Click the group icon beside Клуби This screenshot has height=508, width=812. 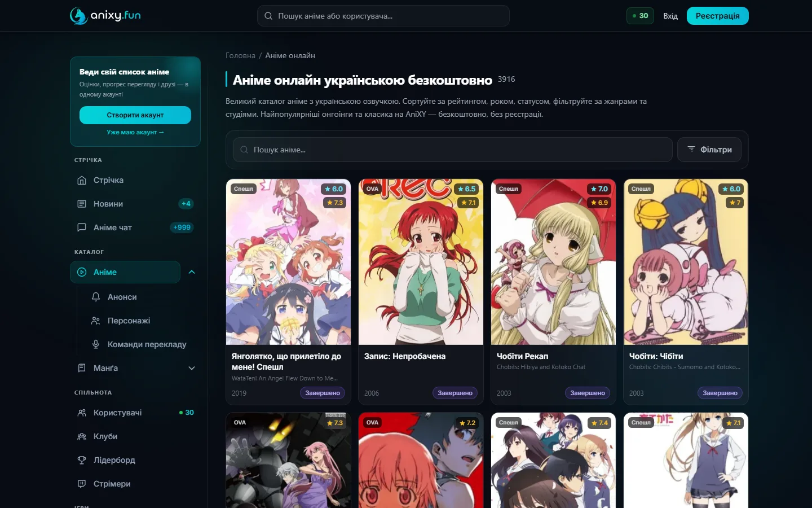pos(82,436)
